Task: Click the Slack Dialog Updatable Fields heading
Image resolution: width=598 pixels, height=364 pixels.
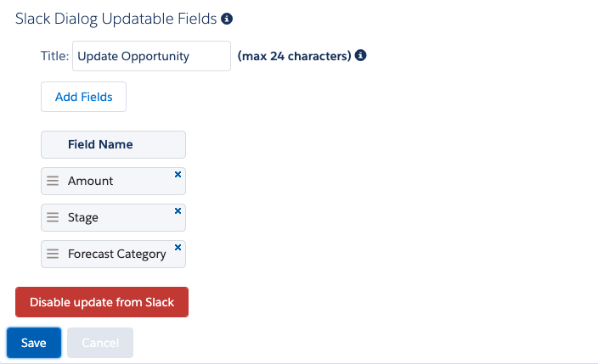Action: click(x=116, y=18)
